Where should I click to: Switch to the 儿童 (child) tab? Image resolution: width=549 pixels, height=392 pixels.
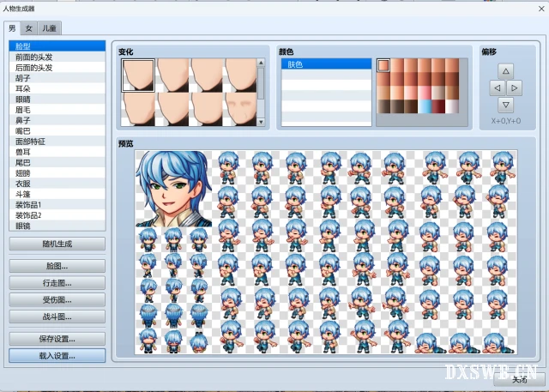[51, 29]
